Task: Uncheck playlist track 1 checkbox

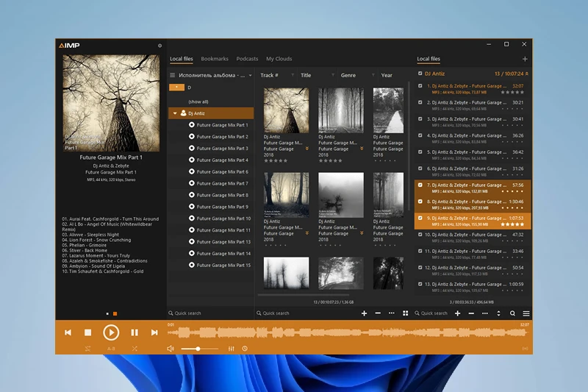Action: (x=420, y=85)
